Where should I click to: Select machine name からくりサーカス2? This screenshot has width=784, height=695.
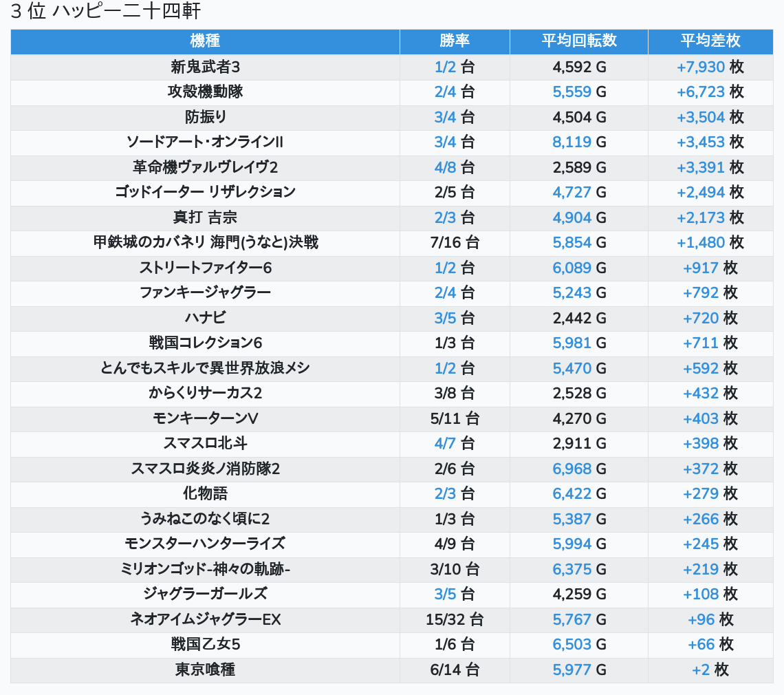tap(205, 394)
